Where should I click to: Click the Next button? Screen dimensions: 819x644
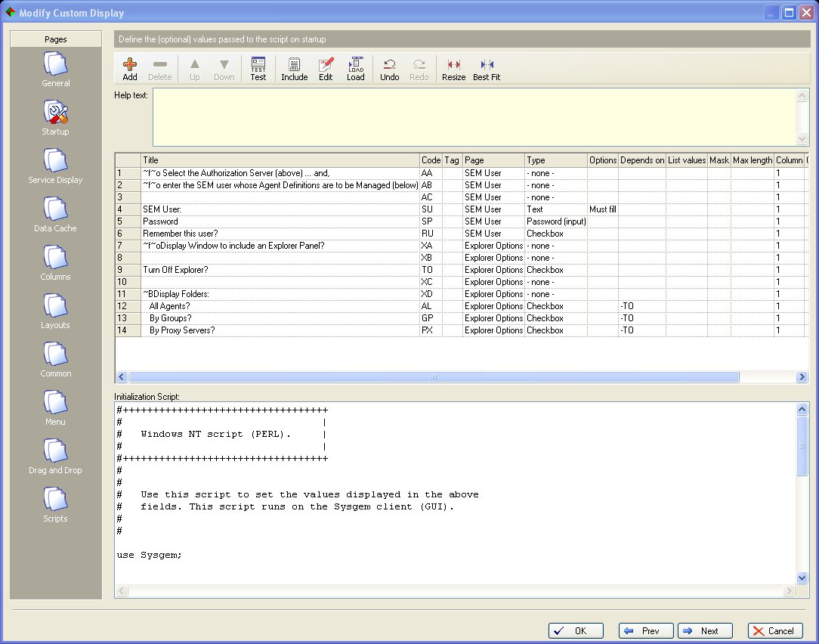705,631
